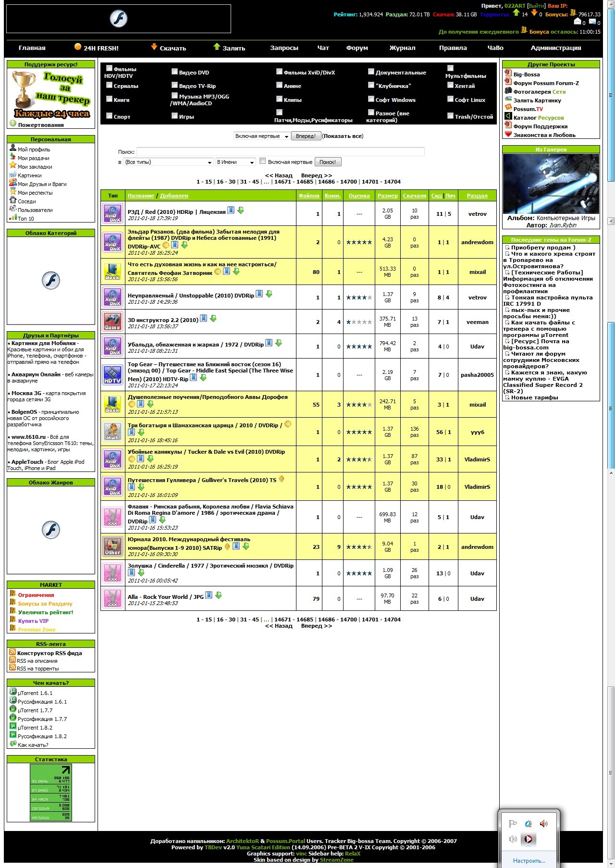The height and width of the screenshot is (868, 615).
Task: Sort the table by Размер column header
Action: (388, 196)
